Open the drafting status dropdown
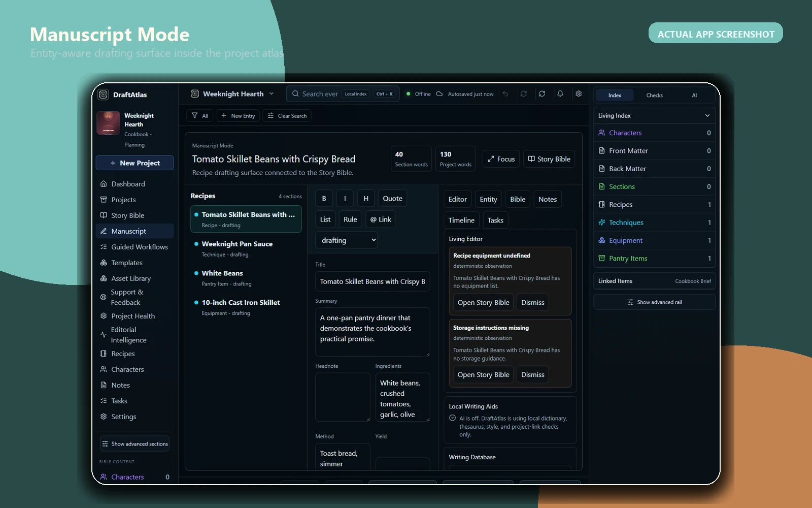 pyautogui.click(x=347, y=240)
